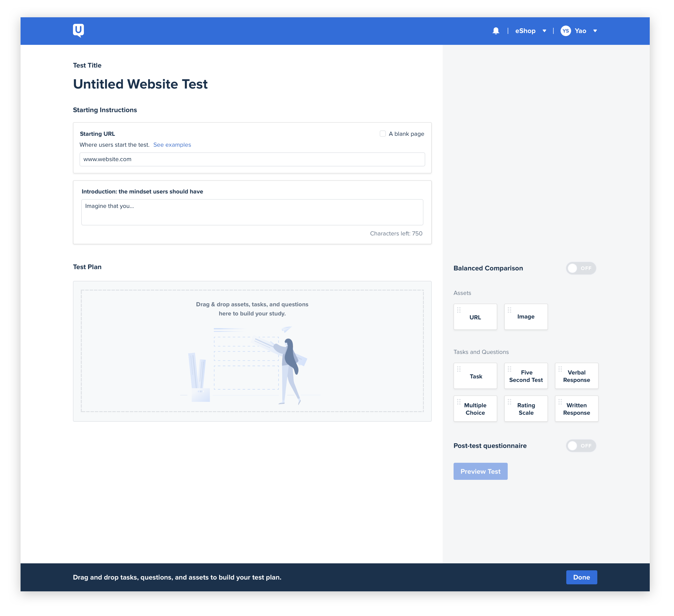The image size is (674, 616).
Task: Click the 'Balanced Comparison' label
Action: [x=488, y=268]
